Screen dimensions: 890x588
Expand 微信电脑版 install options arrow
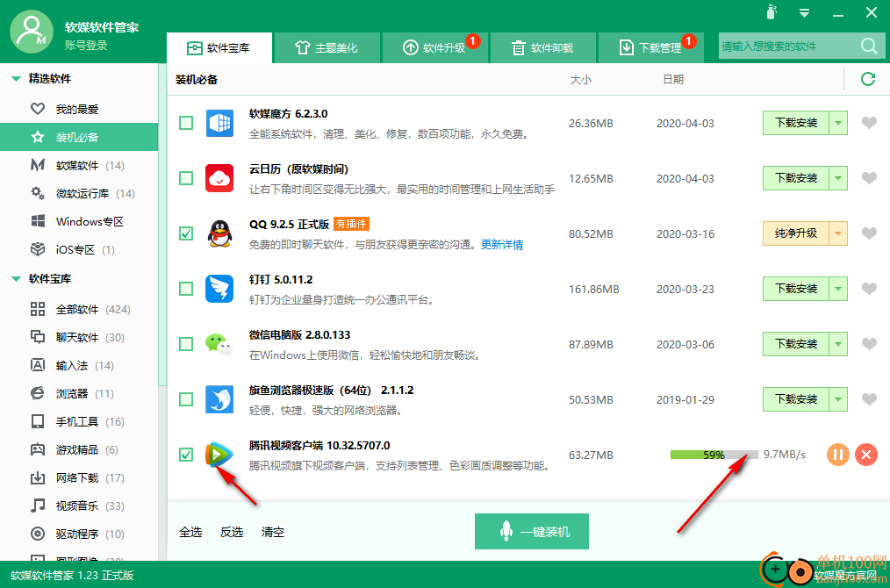pos(838,344)
